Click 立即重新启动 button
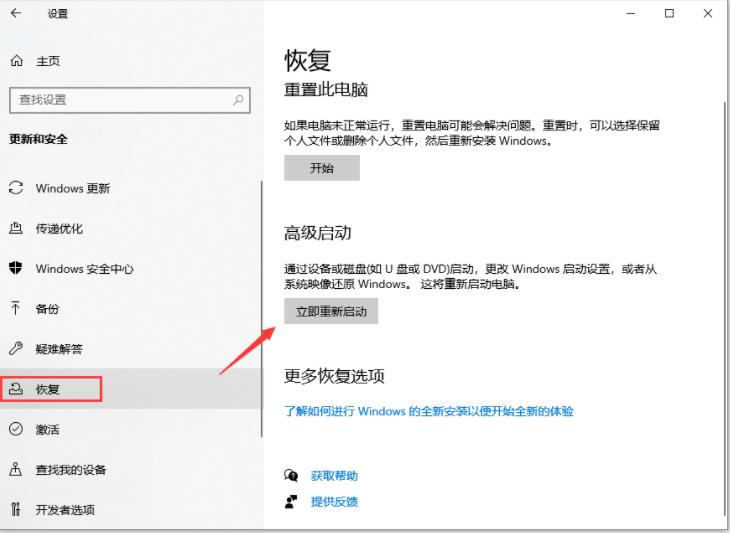Screen dimensions: 730x533 (331, 311)
